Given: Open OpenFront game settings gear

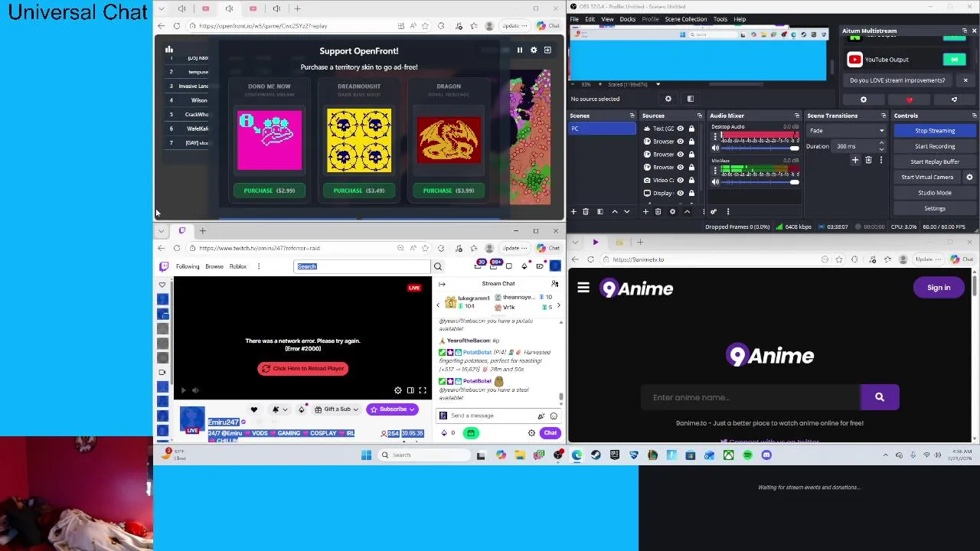Looking at the screenshot, I should coord(534,50).
